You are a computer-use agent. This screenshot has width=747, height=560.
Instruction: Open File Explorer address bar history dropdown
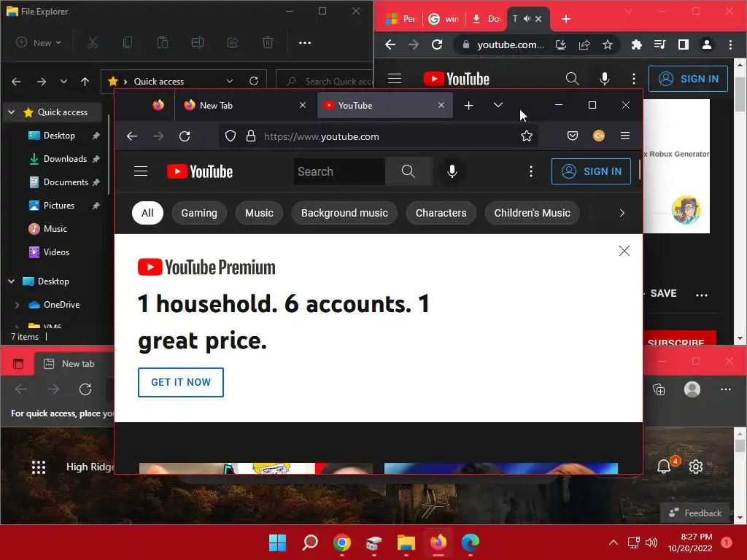click(x=230, y=81)
